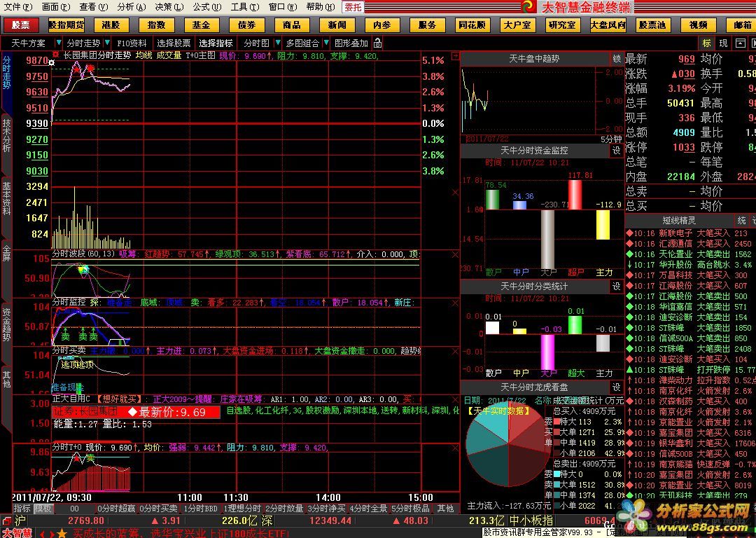Toggle the T+0主图 indicator label
The width and height of the screenshot is (756, 538).
[200, 55]
